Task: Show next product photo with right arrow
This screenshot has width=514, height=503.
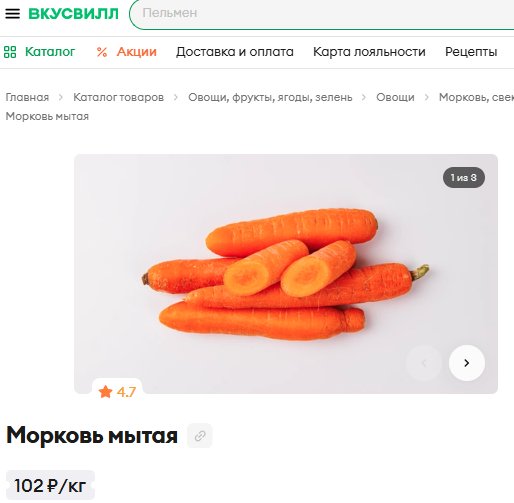Action: pyautogui.click(x=467, y=363)
